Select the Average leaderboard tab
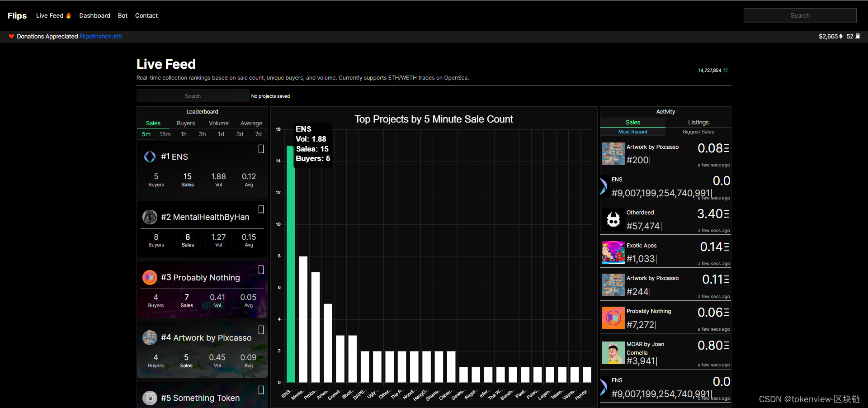 [251, 123]
